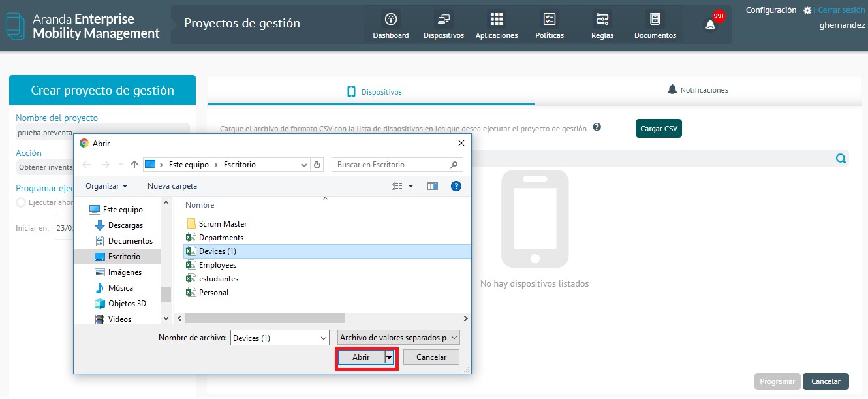The height and width of the screenshot is (399, 868).
Task: Select the Ejecutar ahora radio option
Action: pos(20,202)
